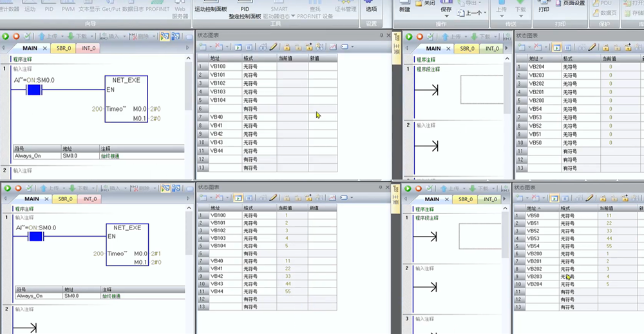Click the PID 整定控制面板 button
The height and width of the screenshot is (334, 644).
coord(245,12)
